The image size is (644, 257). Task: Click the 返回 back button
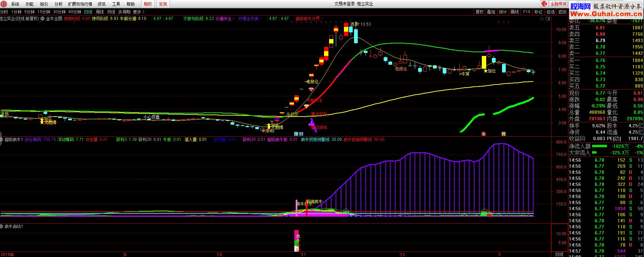(562, 12)
